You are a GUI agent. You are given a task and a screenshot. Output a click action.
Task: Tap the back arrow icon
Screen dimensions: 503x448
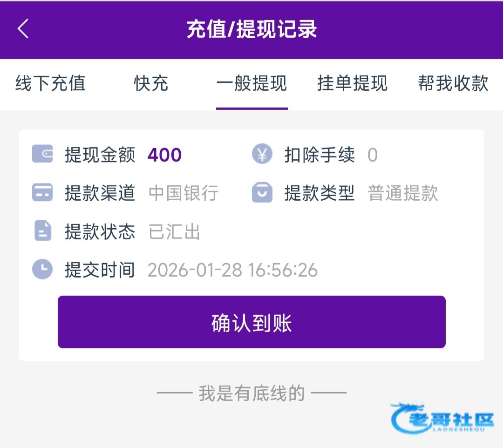(x=23, y=29)
